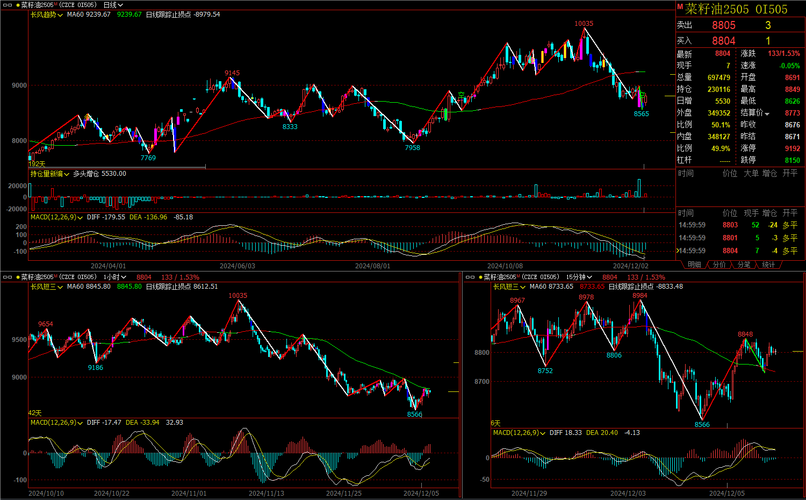Select the 统计 tab
The width and height of the screenshot is (806, 500).
point(769,265)
